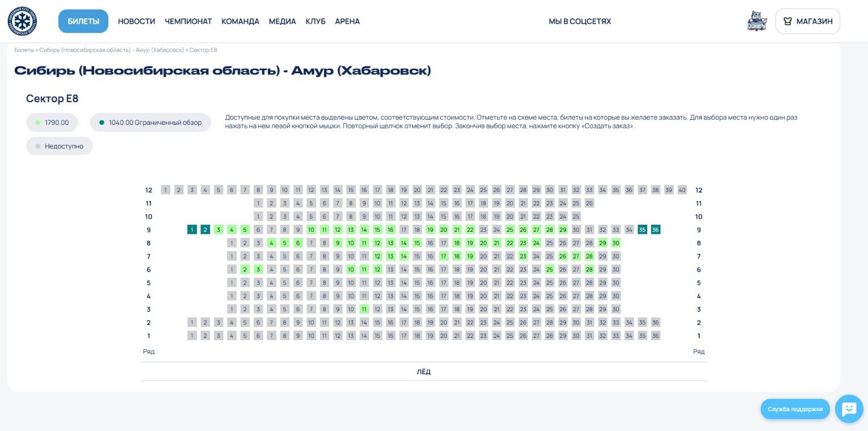The image size is (868, 431).
Task: Select seat 25 in row 6
Action: 550,270
